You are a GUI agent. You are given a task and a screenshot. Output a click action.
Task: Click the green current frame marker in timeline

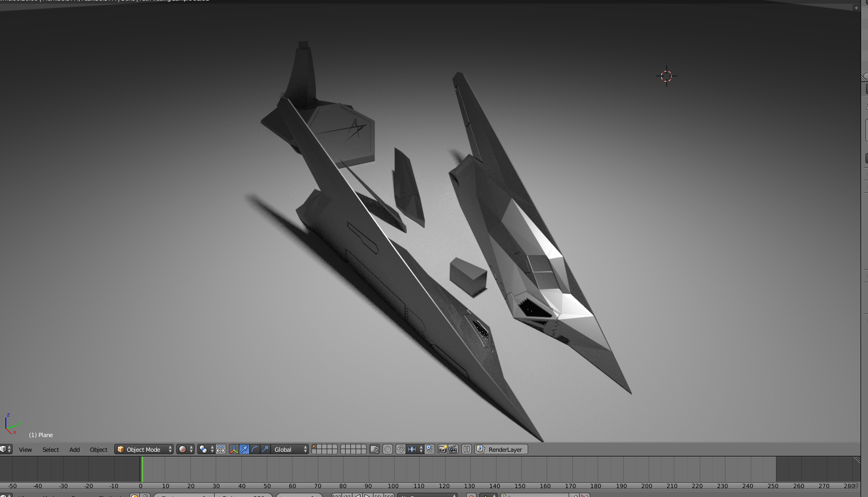tap(141, 469)
